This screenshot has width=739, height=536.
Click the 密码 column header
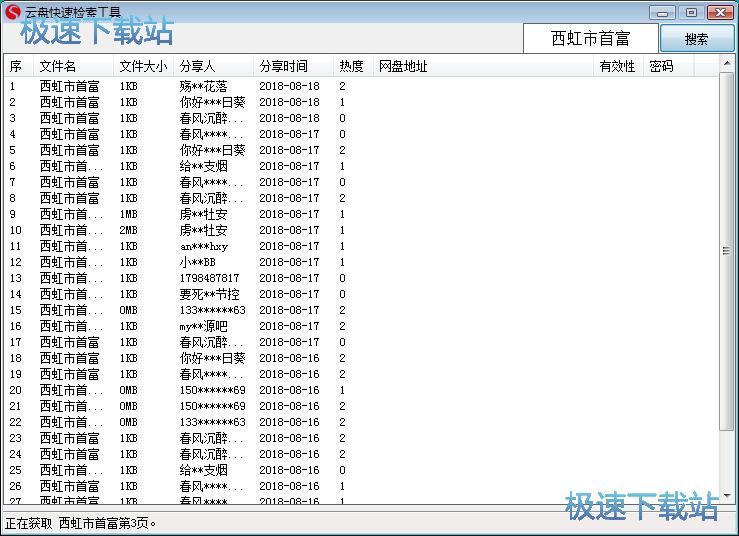pyautogui.click(x=668, y=66)
